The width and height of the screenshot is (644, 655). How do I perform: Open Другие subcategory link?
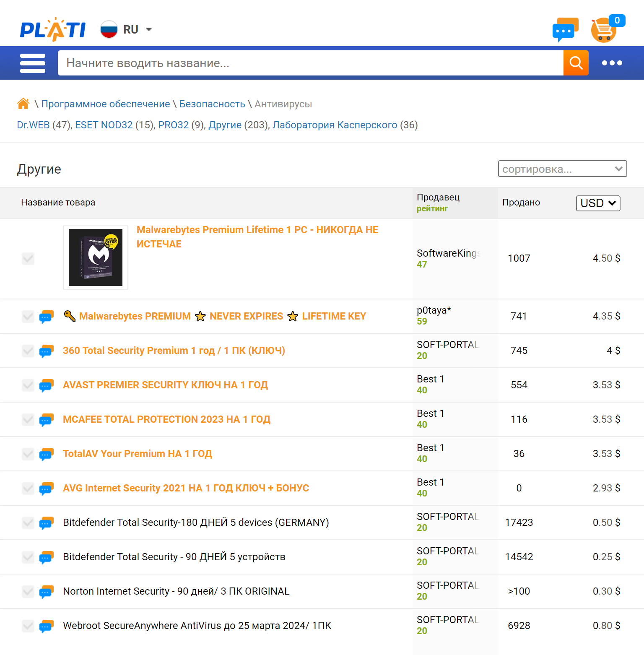(225, 125)
